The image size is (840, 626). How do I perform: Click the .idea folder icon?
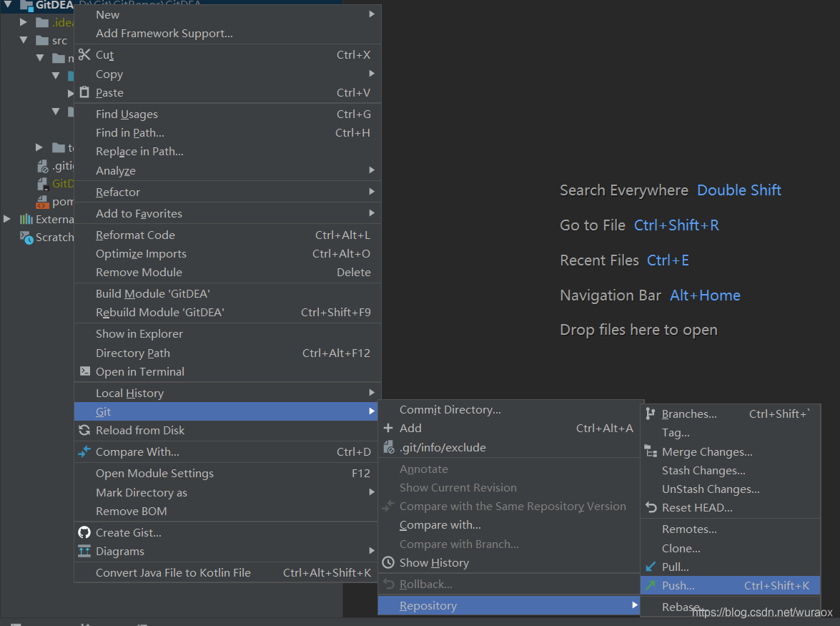42,22
